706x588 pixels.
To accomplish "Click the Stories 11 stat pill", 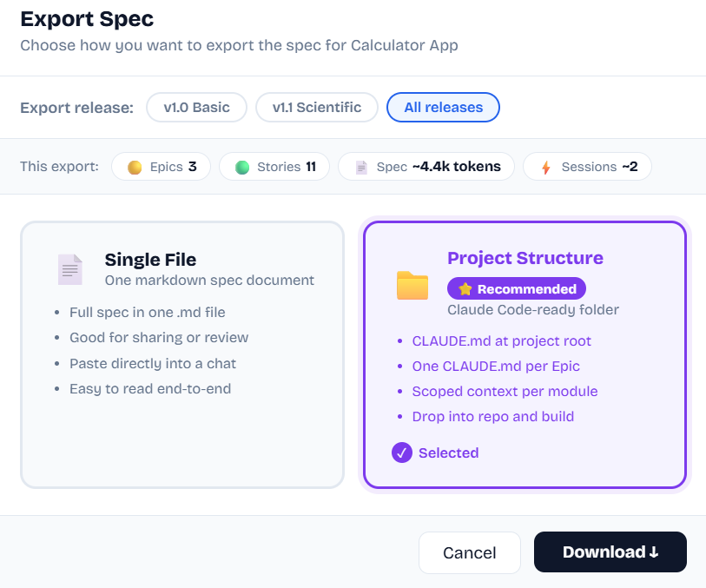I will [x=274, y=167].
